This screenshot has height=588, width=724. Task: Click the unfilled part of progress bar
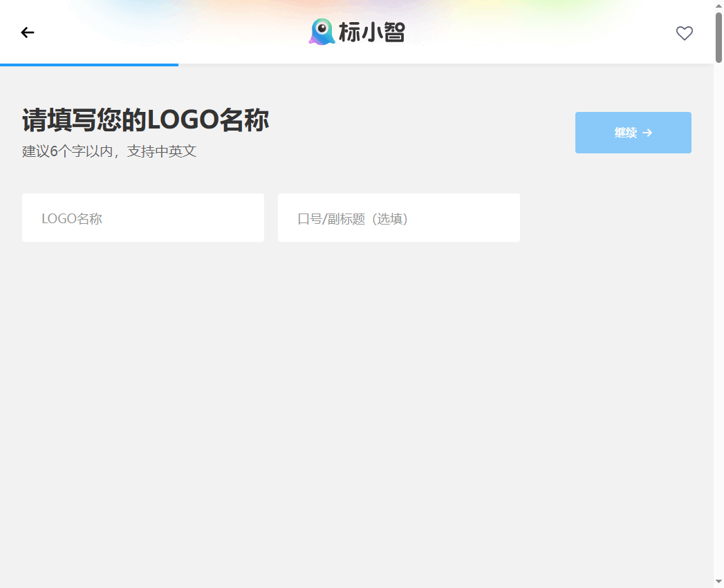click(443, 65)
